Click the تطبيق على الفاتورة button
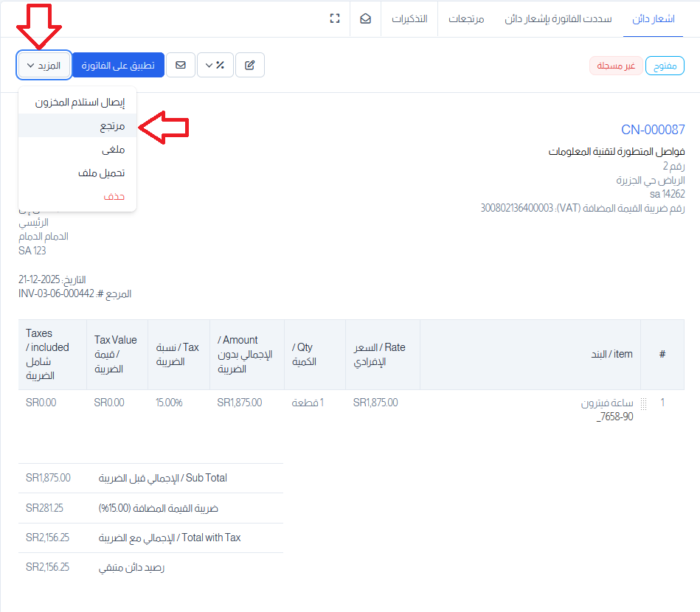 click(118, 65)
